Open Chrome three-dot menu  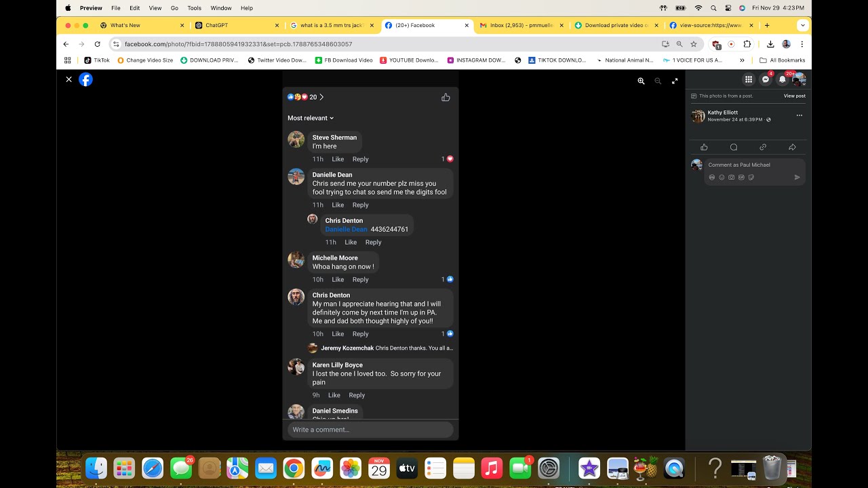pos(802,44)
